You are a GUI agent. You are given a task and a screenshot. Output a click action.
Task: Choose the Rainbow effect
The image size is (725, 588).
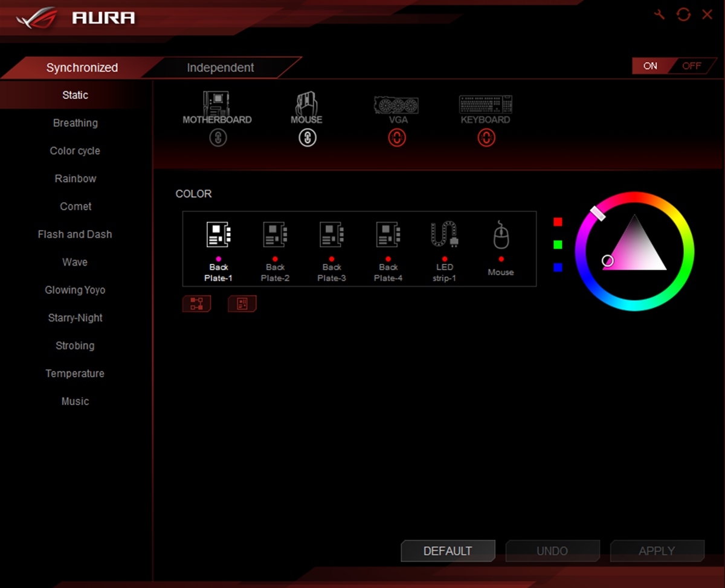76,178
